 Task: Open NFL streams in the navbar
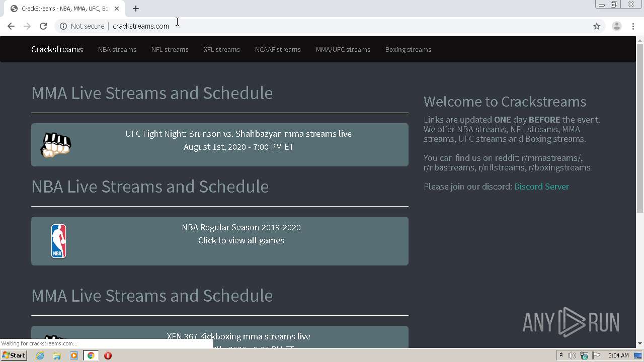tap(170, 49)
